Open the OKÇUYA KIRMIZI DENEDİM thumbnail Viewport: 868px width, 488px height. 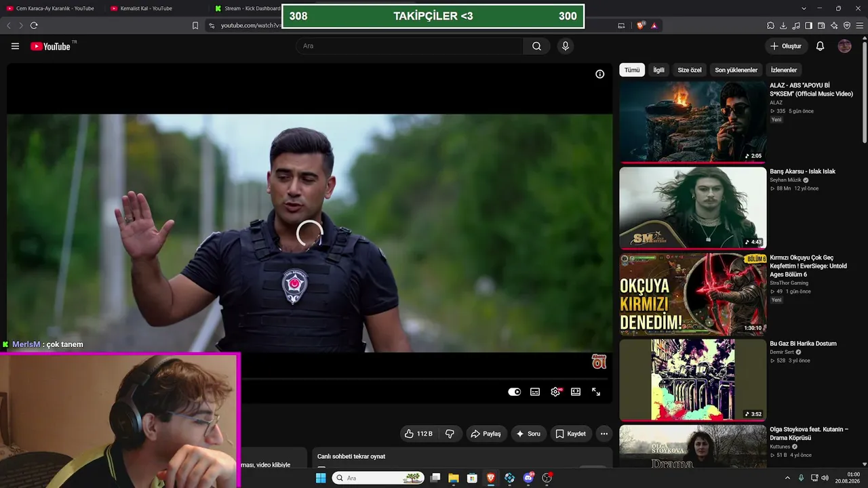pyautogui.click(x=692, y=294)
